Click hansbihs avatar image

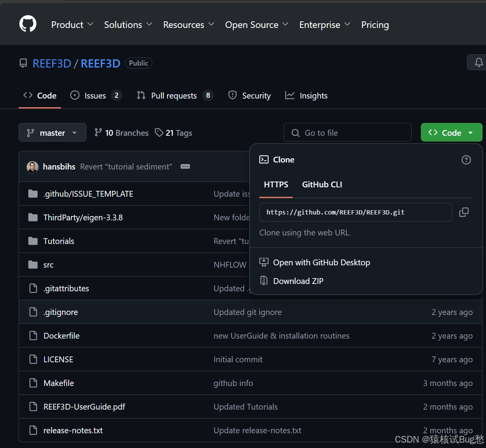[33, 167]
